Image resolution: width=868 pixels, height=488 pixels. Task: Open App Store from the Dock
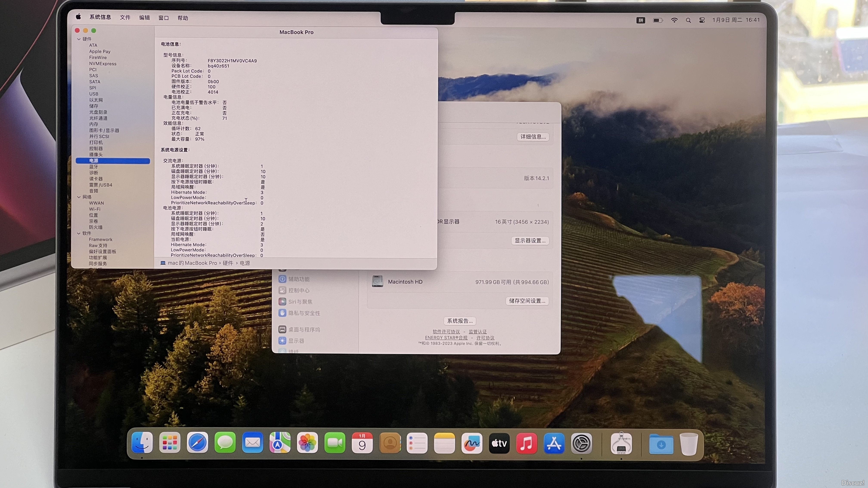pyautogui.click(x=554, y=443)
